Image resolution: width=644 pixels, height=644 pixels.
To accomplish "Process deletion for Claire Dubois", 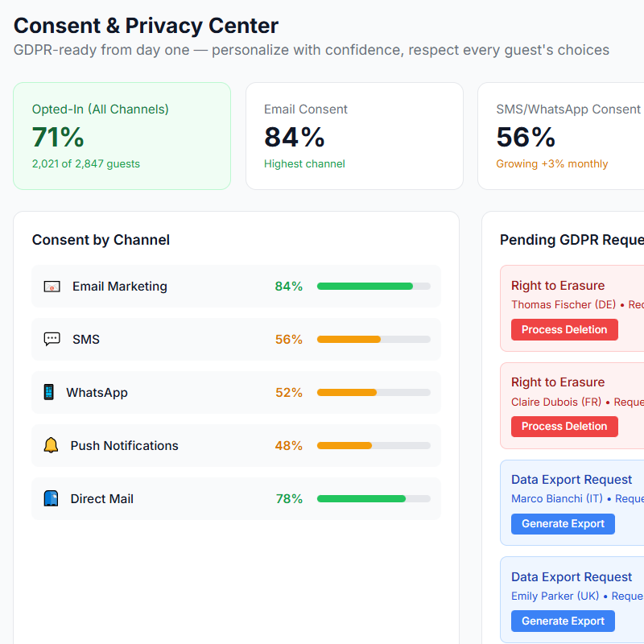I will click(564, 426).
